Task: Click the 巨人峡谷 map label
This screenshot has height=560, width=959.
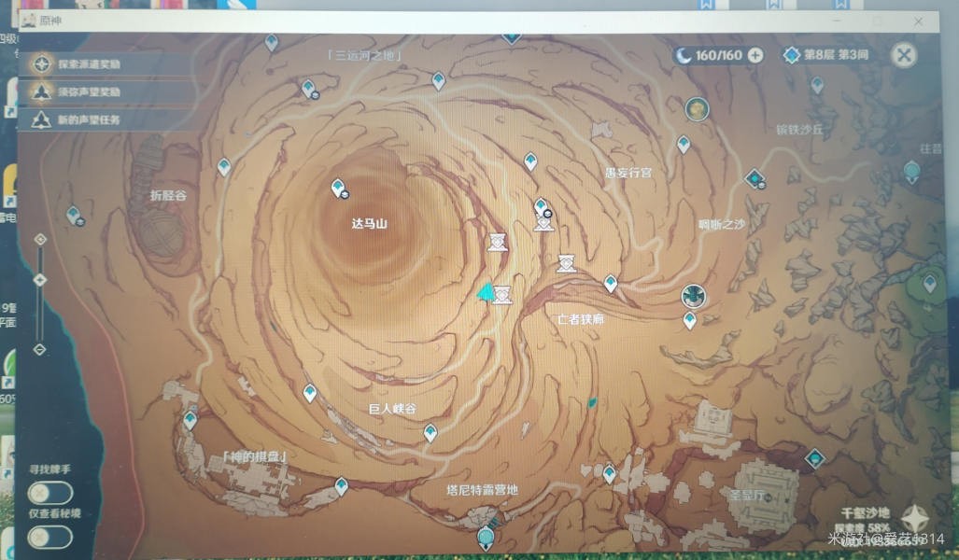Action: pos(392,409)
